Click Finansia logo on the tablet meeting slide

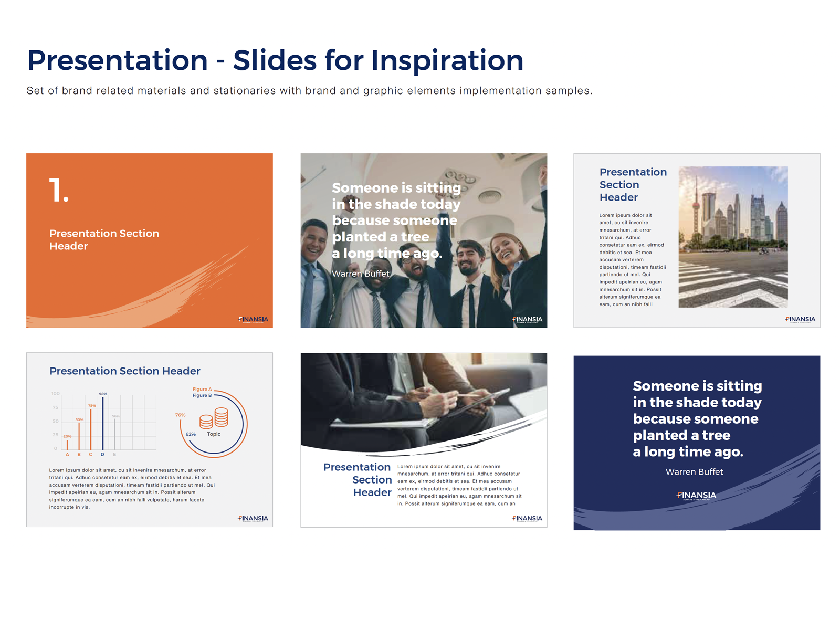pyautogui.click(x=528, y=518)
